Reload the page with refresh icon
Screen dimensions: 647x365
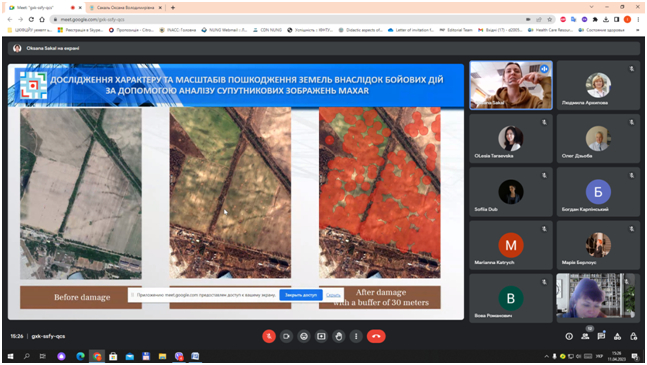click(31, 19)
